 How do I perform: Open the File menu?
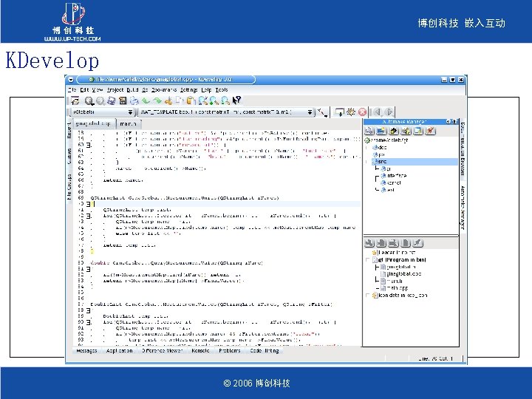coord(72,90)
